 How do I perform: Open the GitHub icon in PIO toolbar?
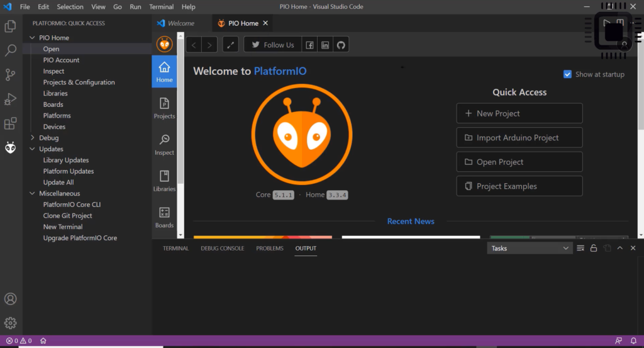[341, 45]
